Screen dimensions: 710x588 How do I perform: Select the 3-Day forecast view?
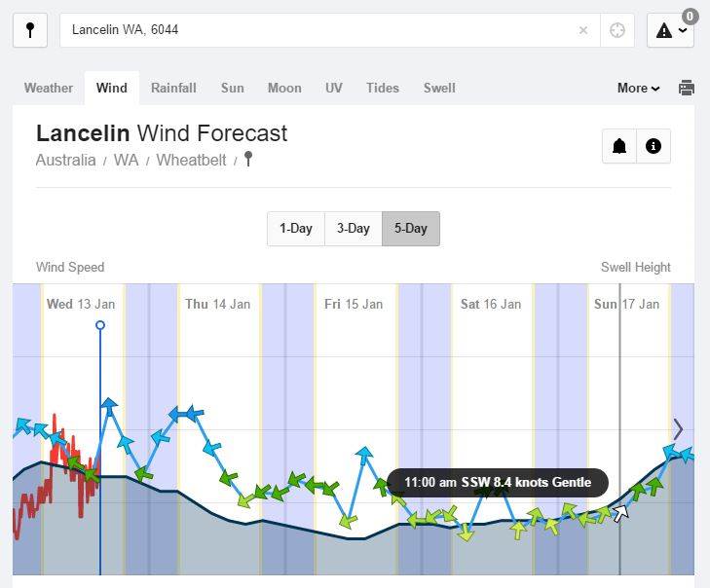pos(353,229)
